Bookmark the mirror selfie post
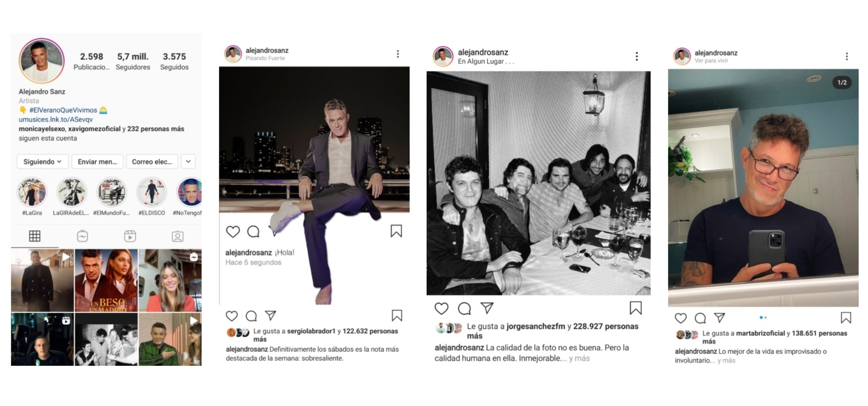 846,318
